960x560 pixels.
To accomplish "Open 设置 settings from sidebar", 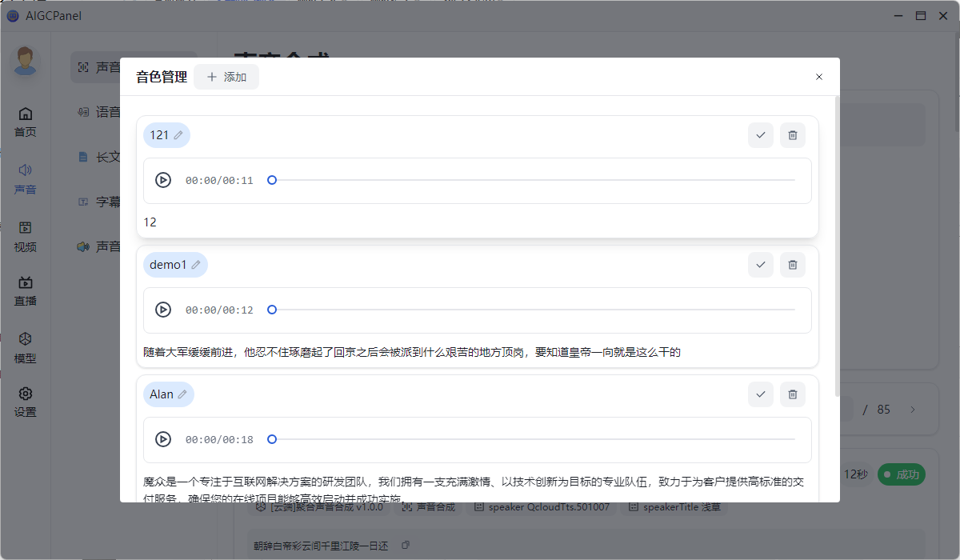I will 26,402.
